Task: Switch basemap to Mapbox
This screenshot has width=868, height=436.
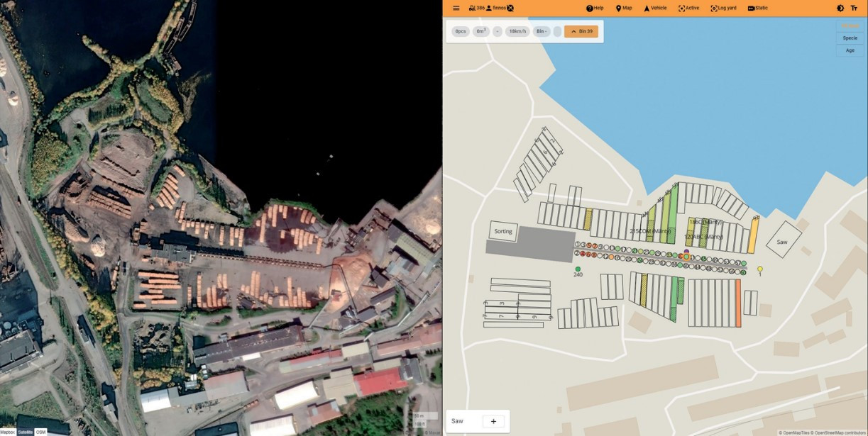Action: tap(7, 432)
